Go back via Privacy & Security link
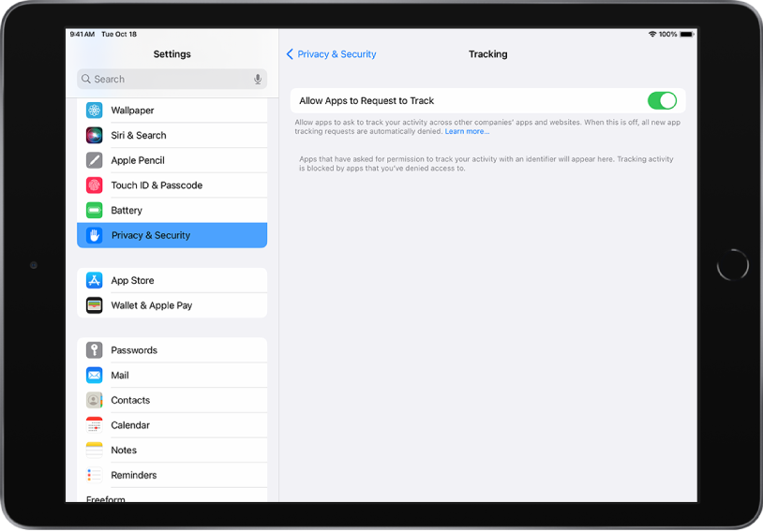Viewport: 763px width, 532px height. pyautogui.click(x=337, y=54)
